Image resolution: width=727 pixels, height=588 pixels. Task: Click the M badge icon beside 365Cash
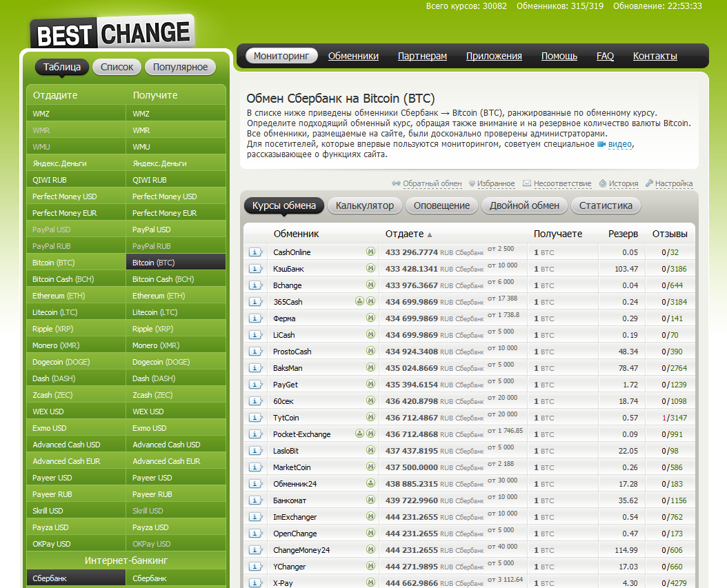[370, 301]
